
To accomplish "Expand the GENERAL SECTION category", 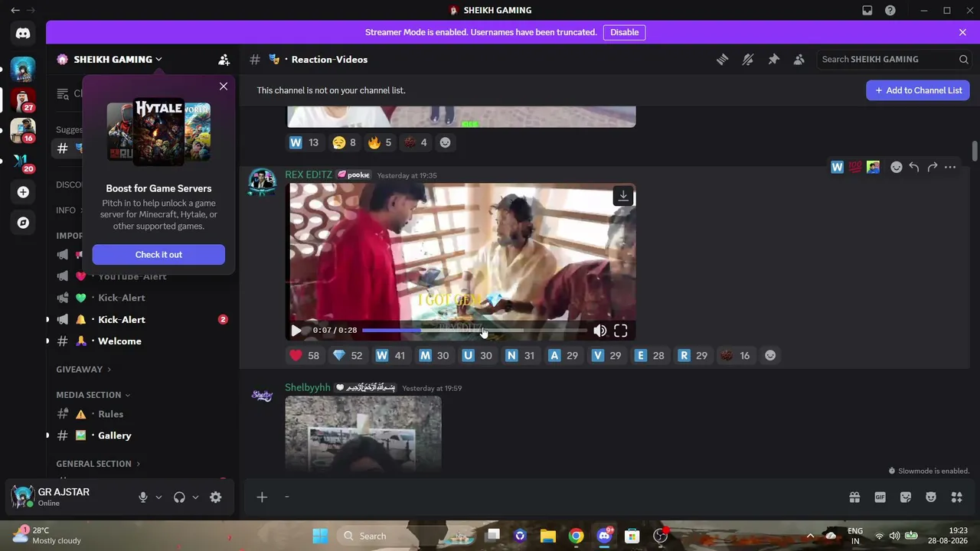I will (98, 464).
